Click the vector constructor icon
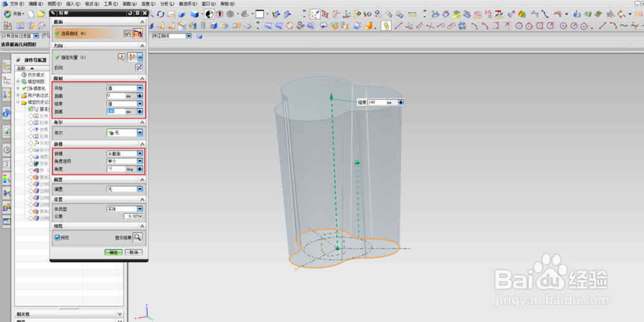This screenshot has height=322, width=644. pyautogui.click(x=122, y=57)
